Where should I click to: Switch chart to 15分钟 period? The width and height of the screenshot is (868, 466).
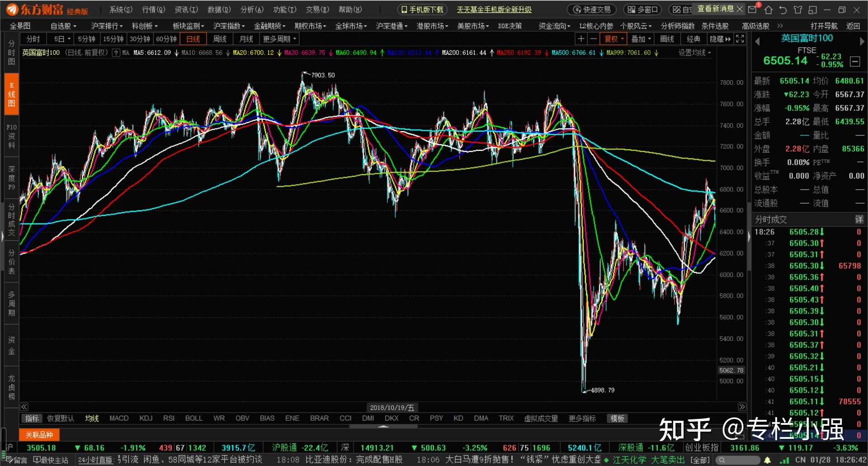113,39
